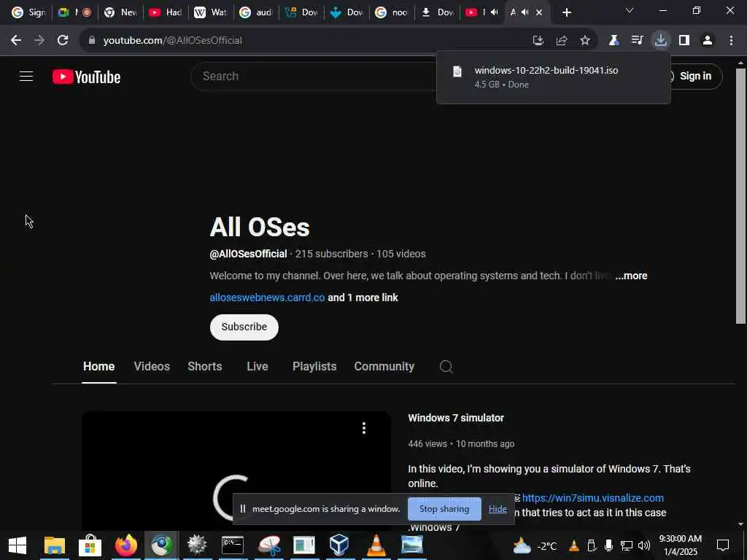Open the YouTube guide hamburger menu
This screenshot has height=560, width=747.
(x=26, y=76)
